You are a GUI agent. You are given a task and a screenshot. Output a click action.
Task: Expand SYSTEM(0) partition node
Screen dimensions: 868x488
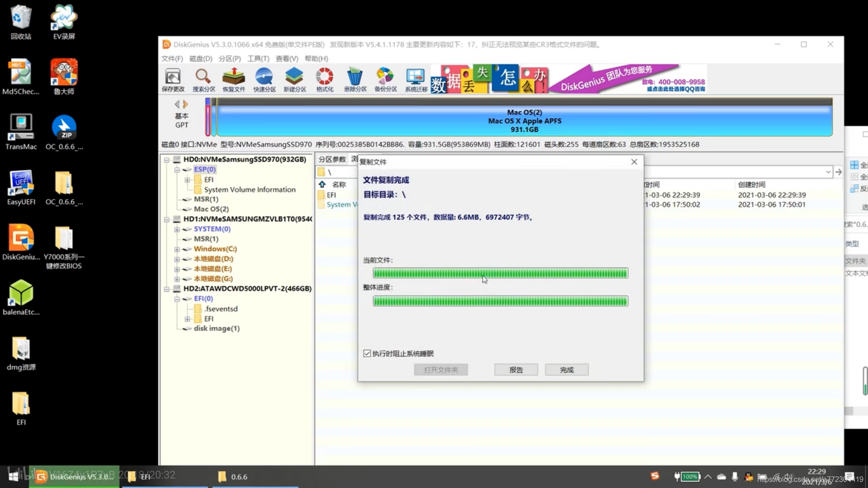tap(177, 229)
